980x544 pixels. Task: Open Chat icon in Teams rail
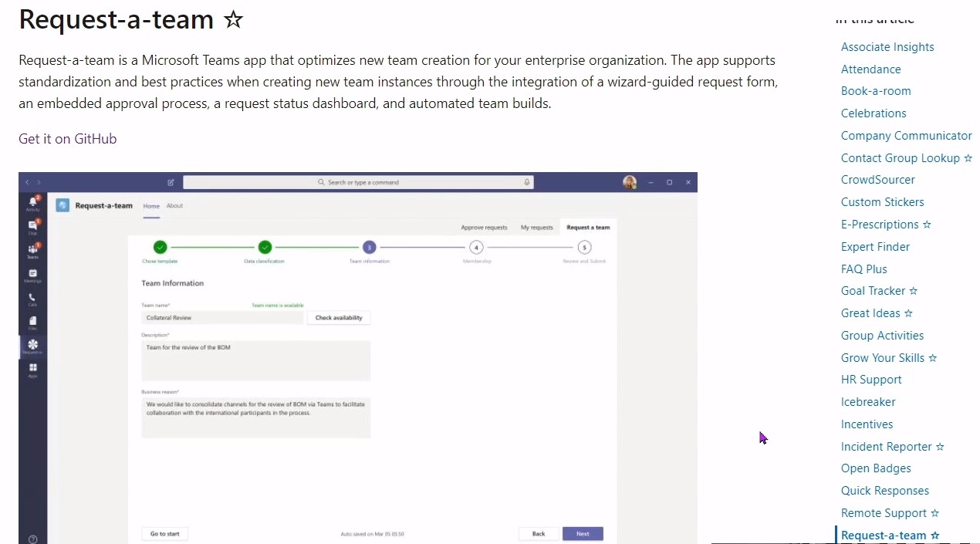(32, 227)
